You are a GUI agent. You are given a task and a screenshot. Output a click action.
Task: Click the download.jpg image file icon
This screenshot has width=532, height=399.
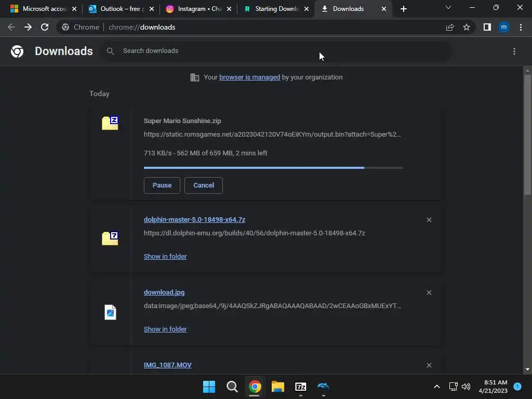coord(110,312)
